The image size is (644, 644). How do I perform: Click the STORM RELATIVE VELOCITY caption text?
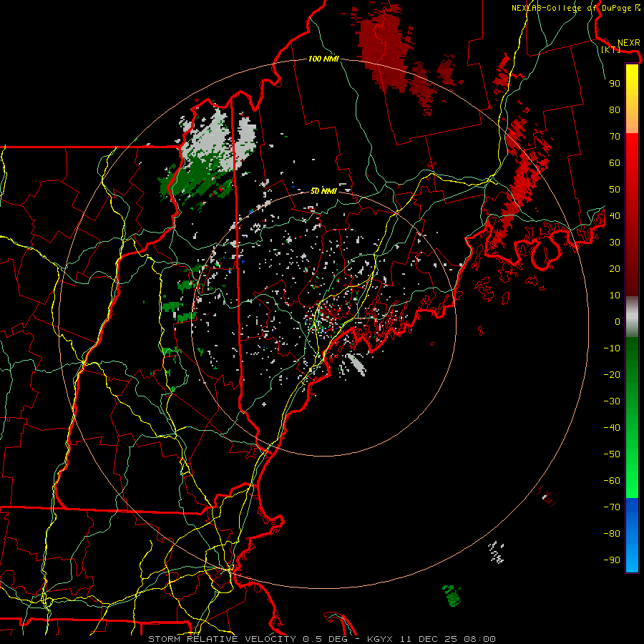tap(222, 639)
